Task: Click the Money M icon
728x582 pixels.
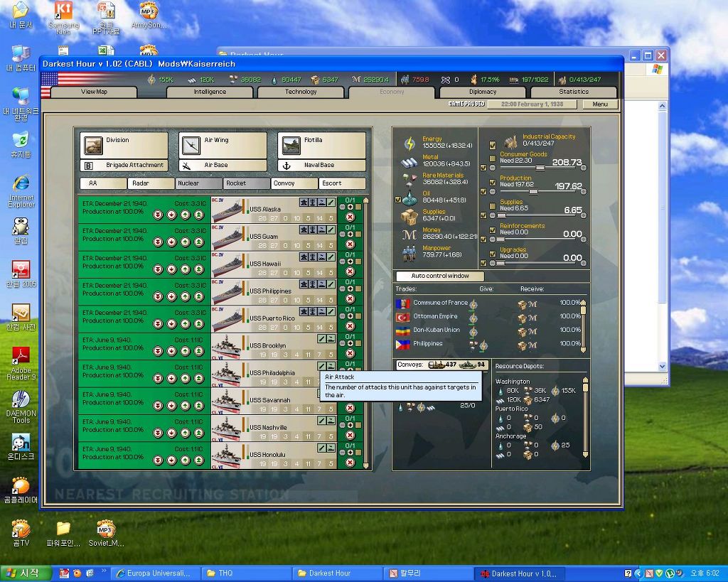Action: point(409,235)
